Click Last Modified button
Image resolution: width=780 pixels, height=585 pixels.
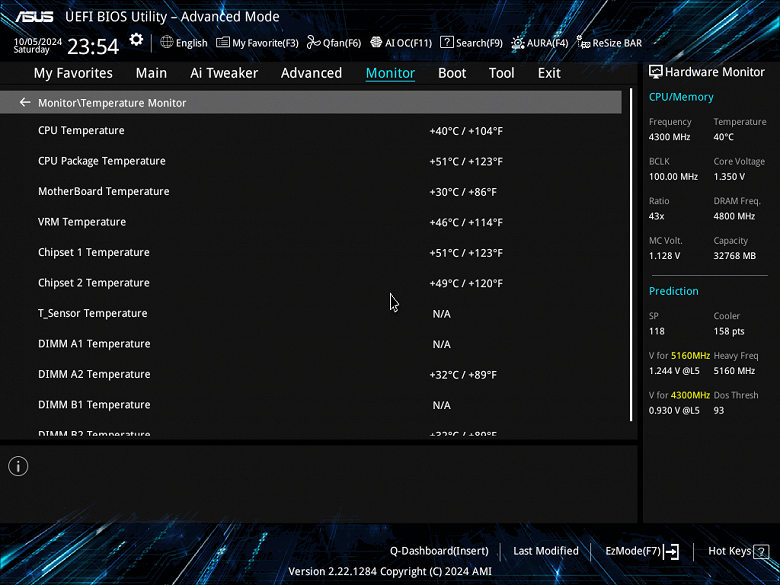546,551
